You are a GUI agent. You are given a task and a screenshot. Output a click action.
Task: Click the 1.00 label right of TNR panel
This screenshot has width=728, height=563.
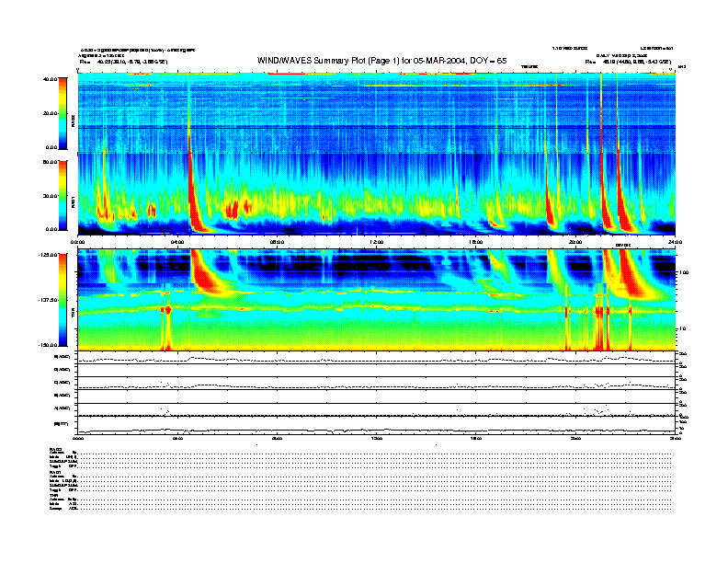tap(684, 273)
